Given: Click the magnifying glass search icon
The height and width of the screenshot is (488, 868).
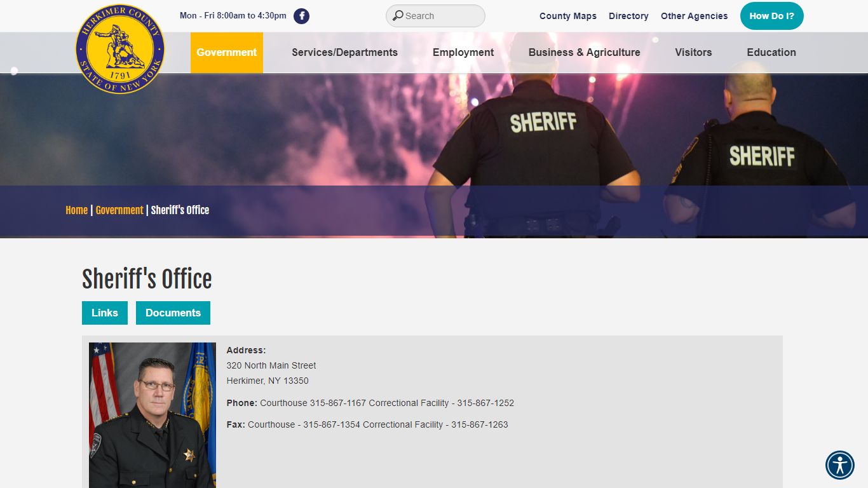Looking at the screenshot, I should point(398,16).
